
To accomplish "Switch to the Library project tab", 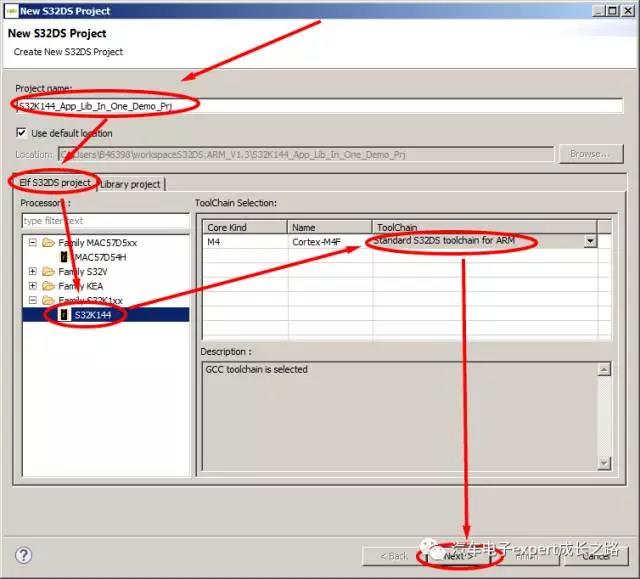I will click(x=130, y=184).
